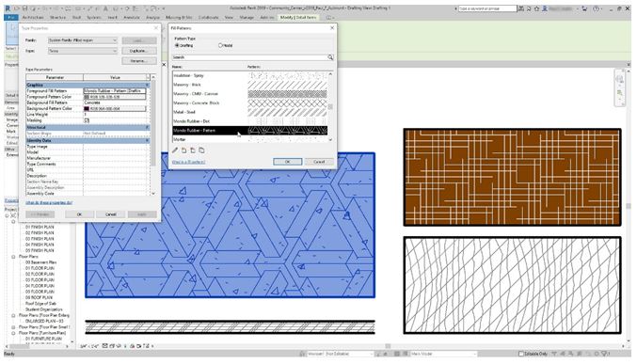Image resolution: width=637 pixels, height=364 pixels.
Task: Click the communication center icon beside the star
Action: click(529, 8)
